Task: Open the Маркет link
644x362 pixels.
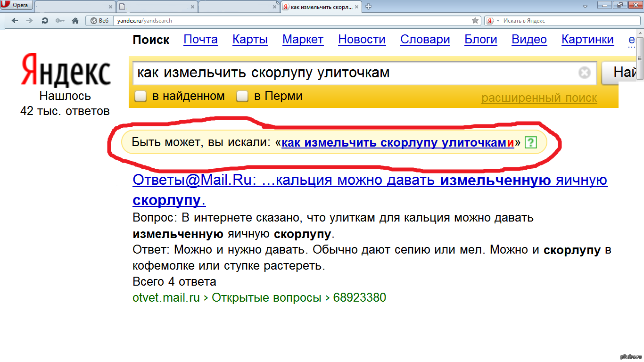Action: pyautogui.click(x=303, y=40)
